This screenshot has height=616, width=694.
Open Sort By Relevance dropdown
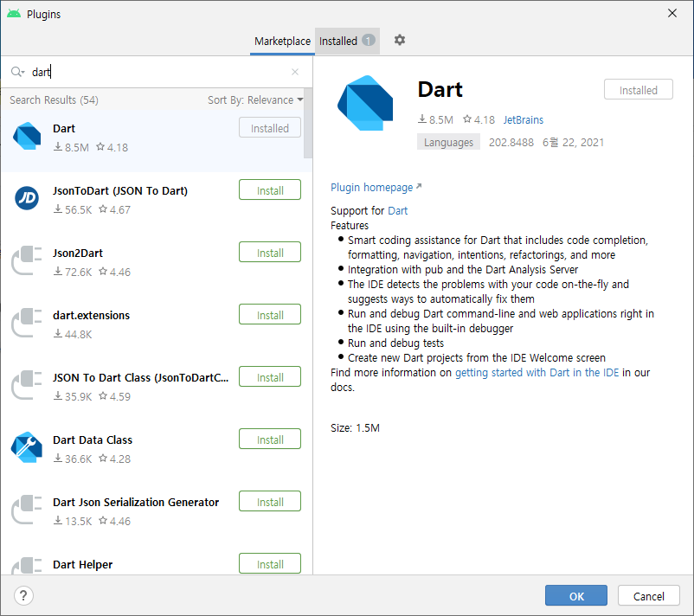coord(255,100)
